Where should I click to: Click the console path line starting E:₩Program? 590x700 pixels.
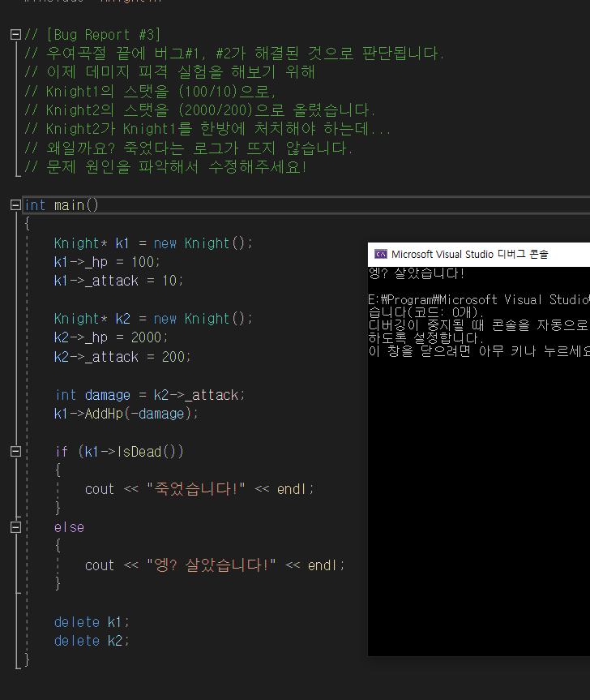tap(479, 299)
